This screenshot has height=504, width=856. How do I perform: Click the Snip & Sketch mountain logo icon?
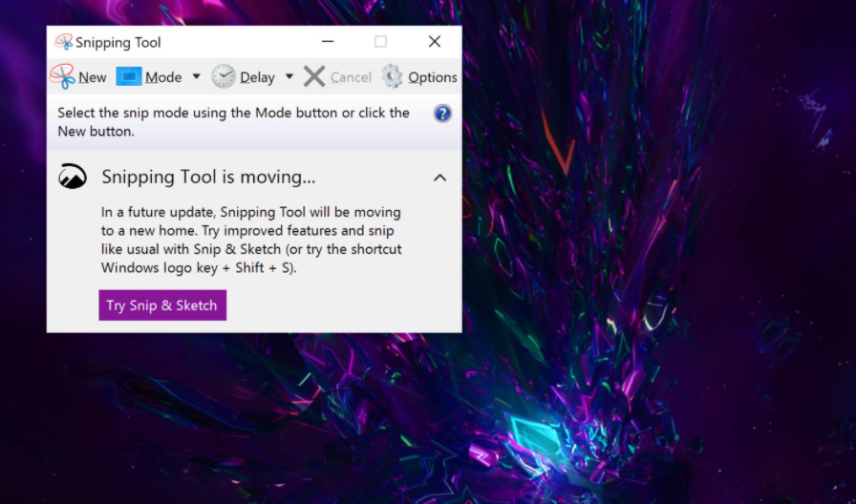[x=73, y=177]
